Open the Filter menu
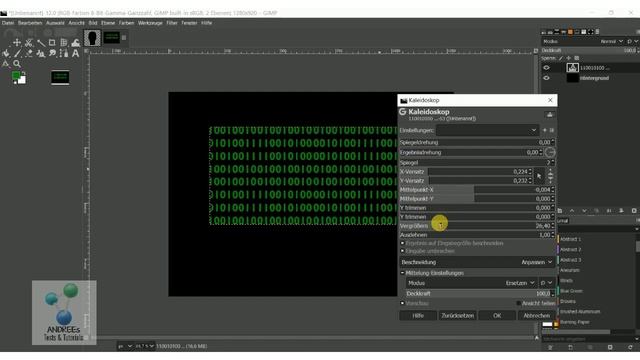640x360 pixels. [x=172, y=23]
